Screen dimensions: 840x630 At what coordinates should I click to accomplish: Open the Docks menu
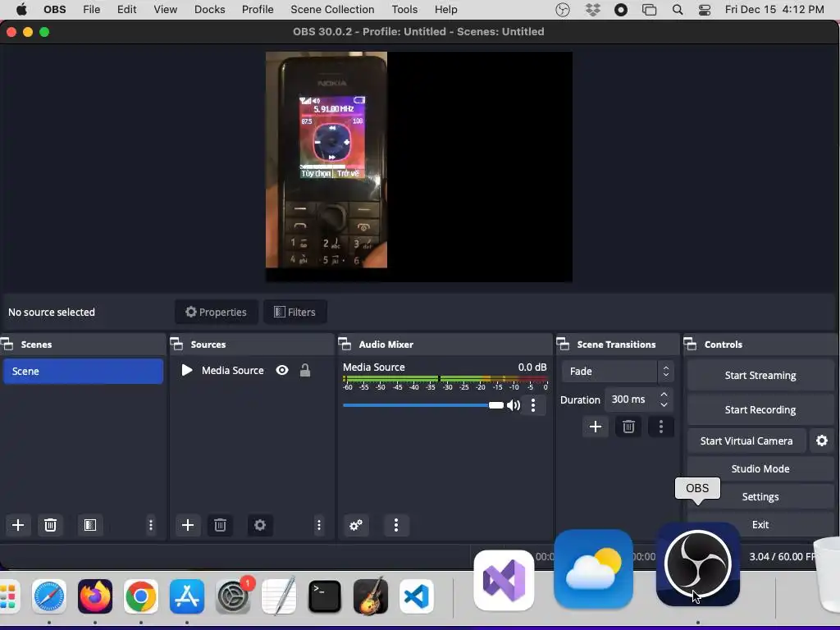tap(209, 10)
